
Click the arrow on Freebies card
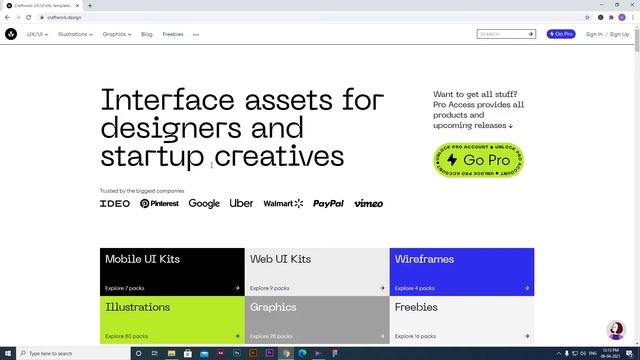click(527, 336)
